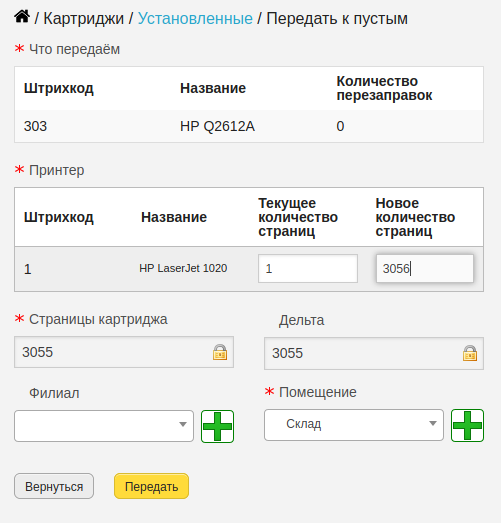Viewport: 501px width, 523px height.
Task: Expand the Помещение dropdown showing Склад
Action: pyautogui.click(x=354, y=425)
